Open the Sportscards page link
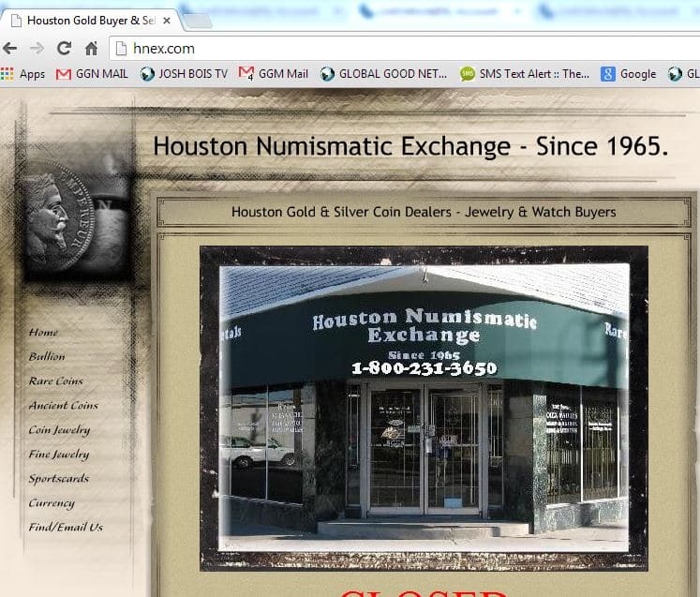Screen dimensions: 700x597 pyautogui.click(x=59, y=478)
